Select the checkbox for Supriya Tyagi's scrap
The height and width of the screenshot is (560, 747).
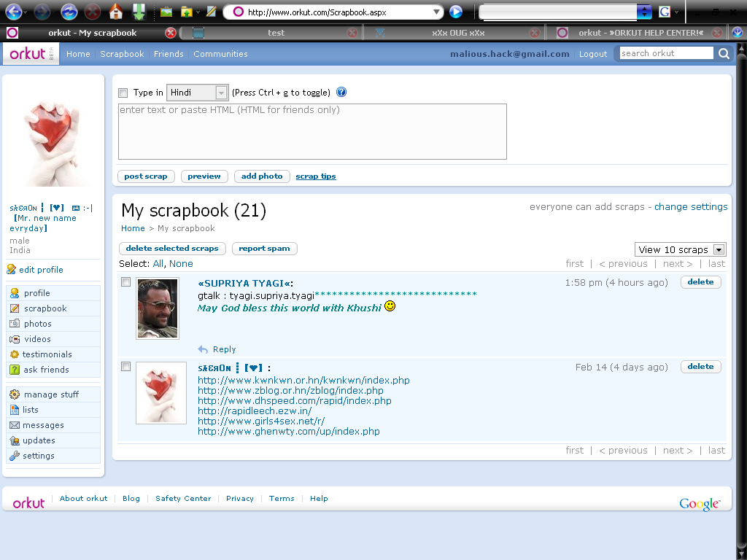tap(125, 282)
